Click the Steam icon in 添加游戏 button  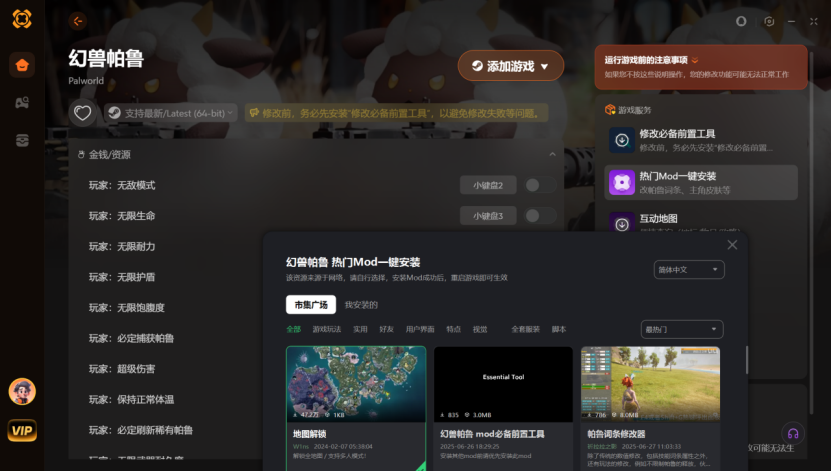click(477, 66)
